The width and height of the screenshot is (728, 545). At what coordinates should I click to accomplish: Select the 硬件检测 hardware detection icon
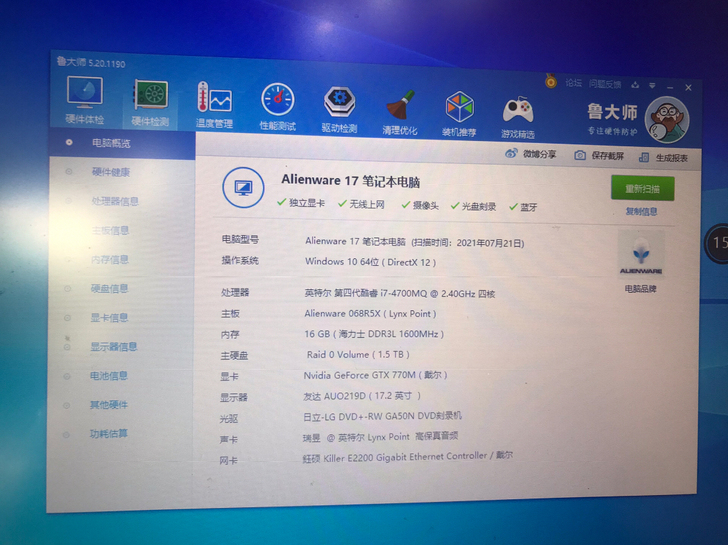150,103
